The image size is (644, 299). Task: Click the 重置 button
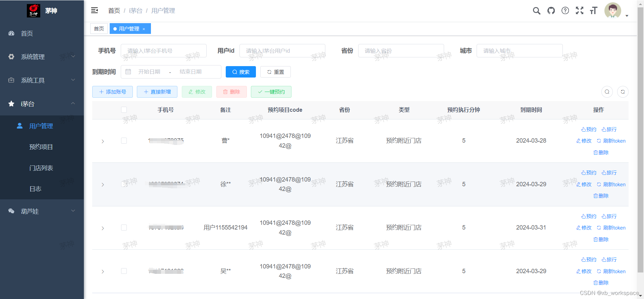point(275,72)
